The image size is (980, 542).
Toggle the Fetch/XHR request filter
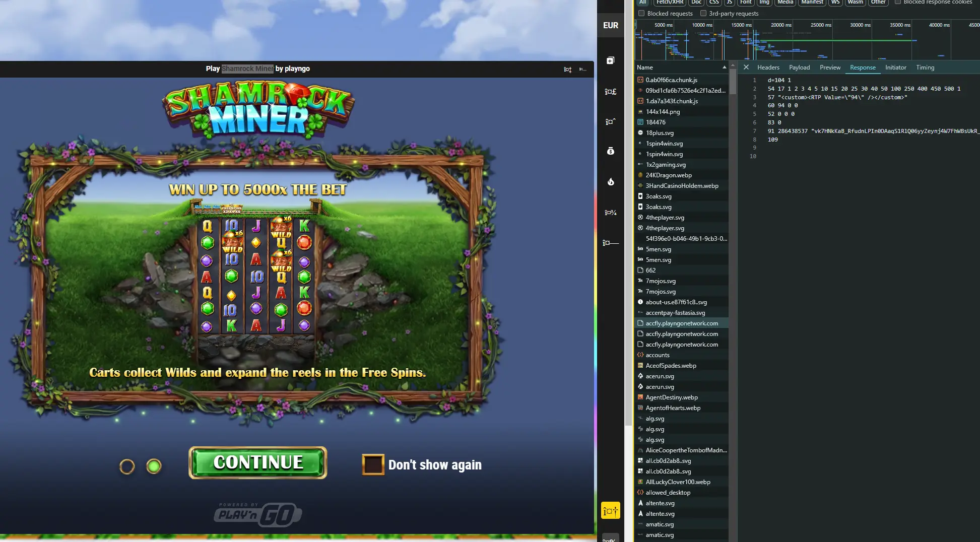tap(670, 3)
